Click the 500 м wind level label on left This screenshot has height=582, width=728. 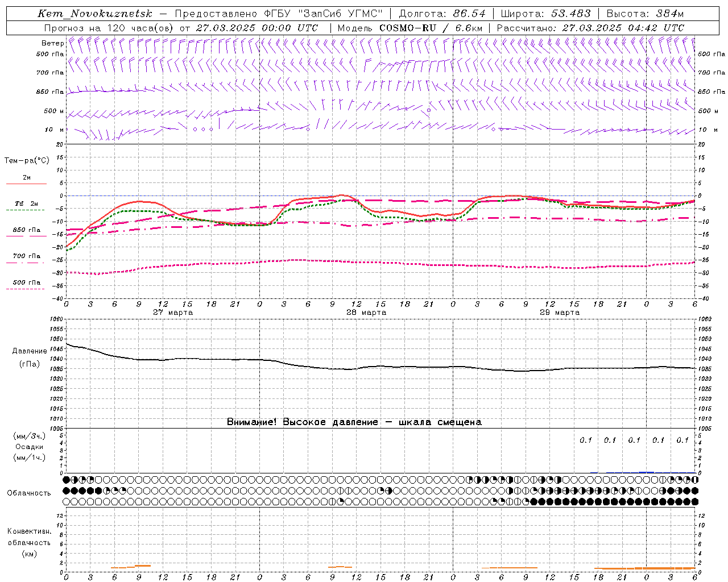55,111
